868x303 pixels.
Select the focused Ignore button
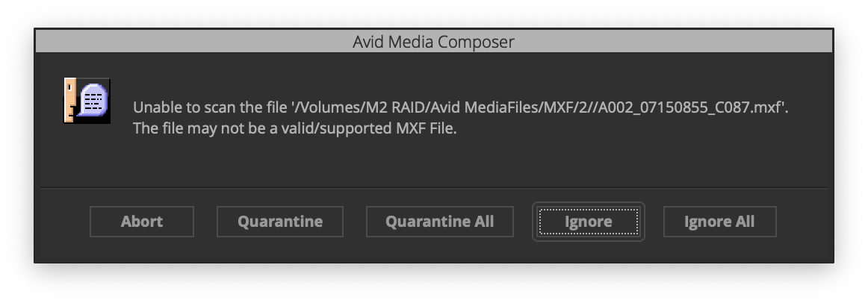589,222
